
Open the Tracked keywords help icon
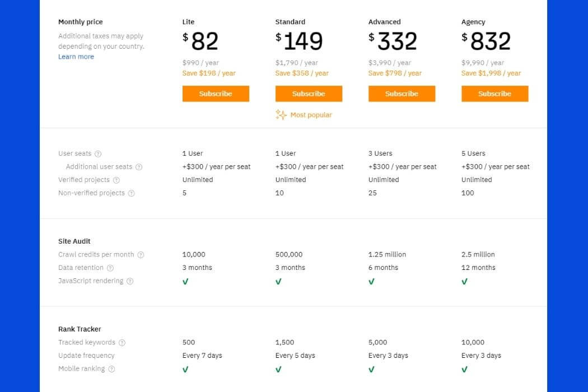pos(122,343)
